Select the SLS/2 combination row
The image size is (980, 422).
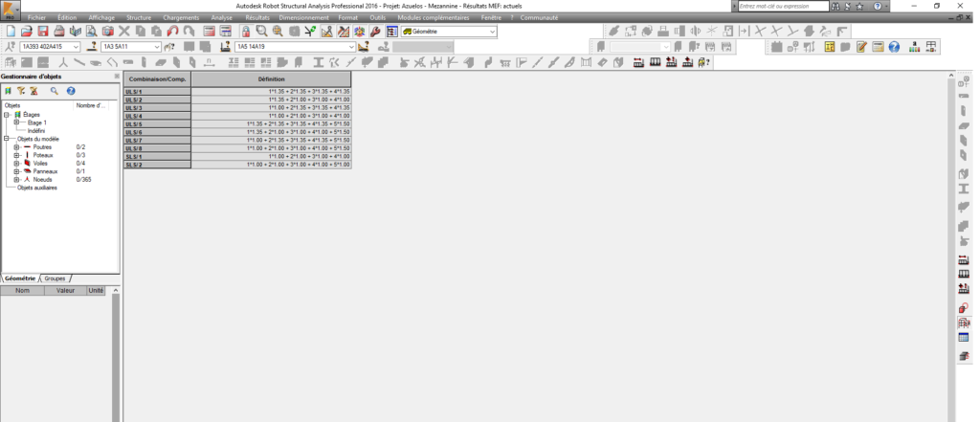[x=237, y=165]
